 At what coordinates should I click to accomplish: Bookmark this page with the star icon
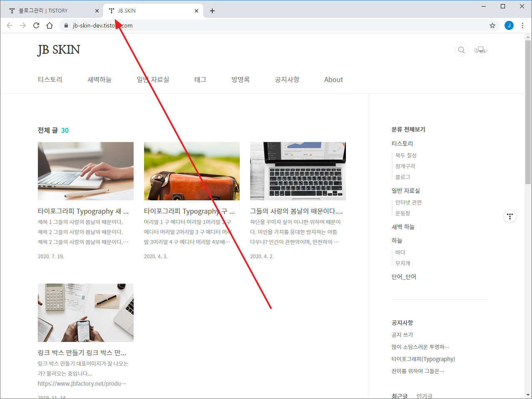pyautogui.click(x=492, y=25)
